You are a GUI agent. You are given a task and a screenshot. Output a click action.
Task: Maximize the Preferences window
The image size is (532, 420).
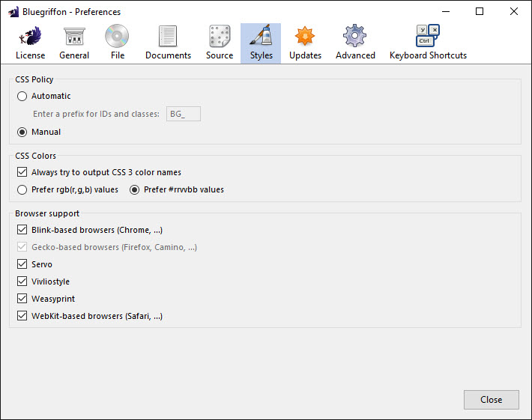pos(480,11)
